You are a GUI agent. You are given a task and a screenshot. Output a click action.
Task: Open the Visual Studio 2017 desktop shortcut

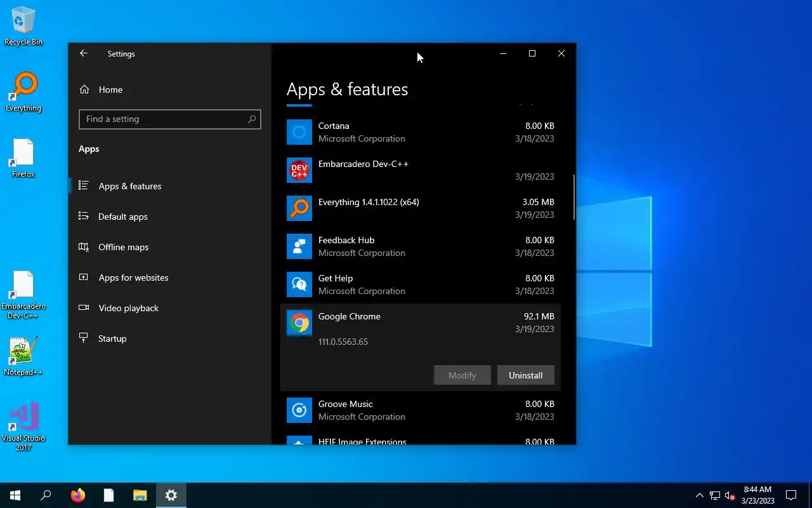click(x=23, y=427)
